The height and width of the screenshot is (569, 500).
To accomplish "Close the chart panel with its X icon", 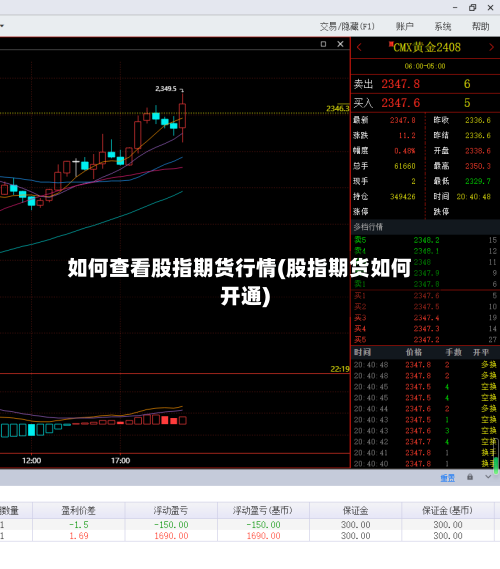I will click(340, 44).
